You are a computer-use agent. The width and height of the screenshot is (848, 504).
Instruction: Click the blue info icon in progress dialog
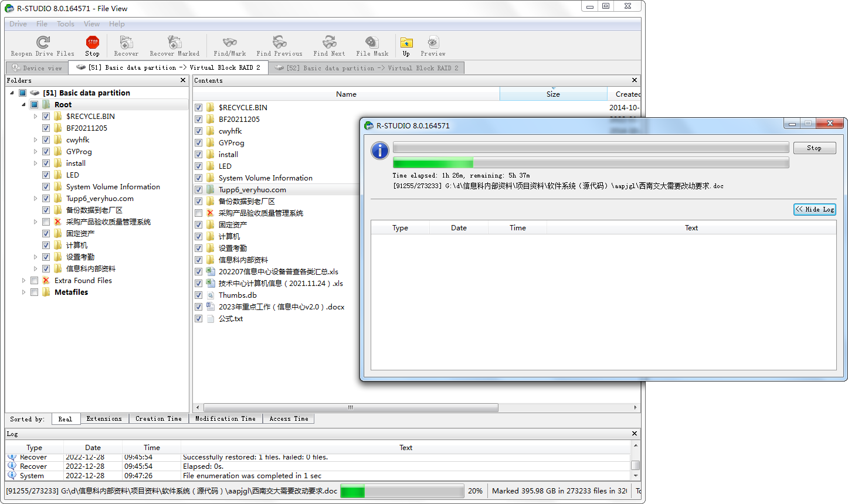pyautogui.click(x=380, y=151)
